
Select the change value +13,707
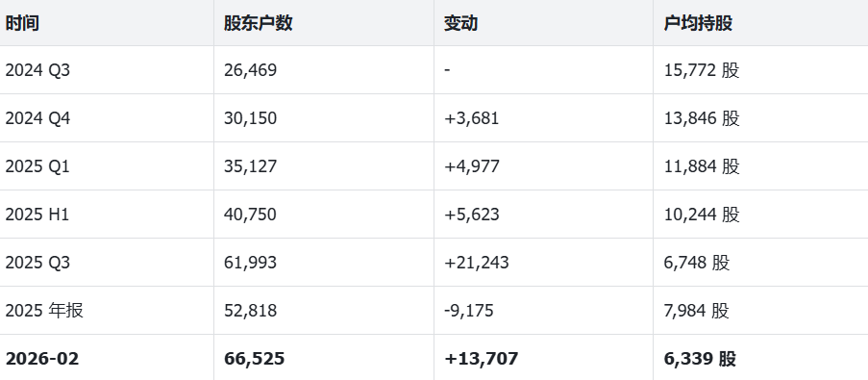tap(481, 359)
